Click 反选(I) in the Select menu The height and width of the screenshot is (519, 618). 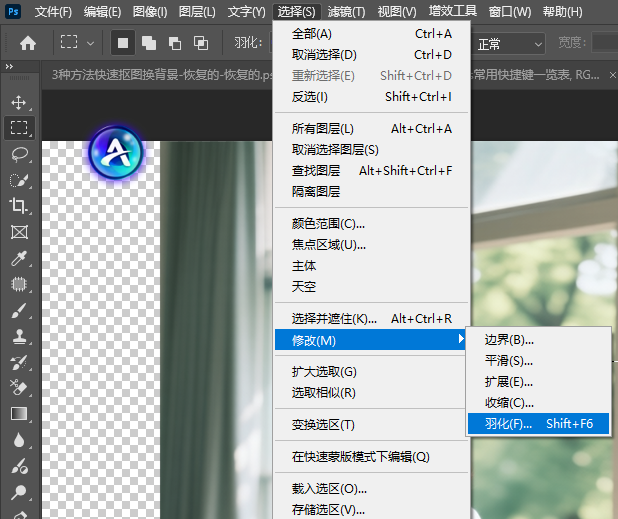click(309, 97)
